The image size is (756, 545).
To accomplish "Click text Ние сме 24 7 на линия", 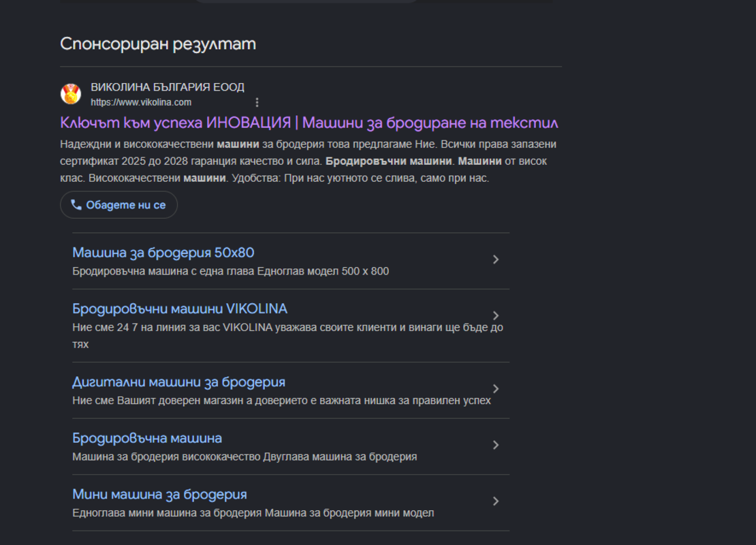I will pyautogui.click(x=288, y=336).
